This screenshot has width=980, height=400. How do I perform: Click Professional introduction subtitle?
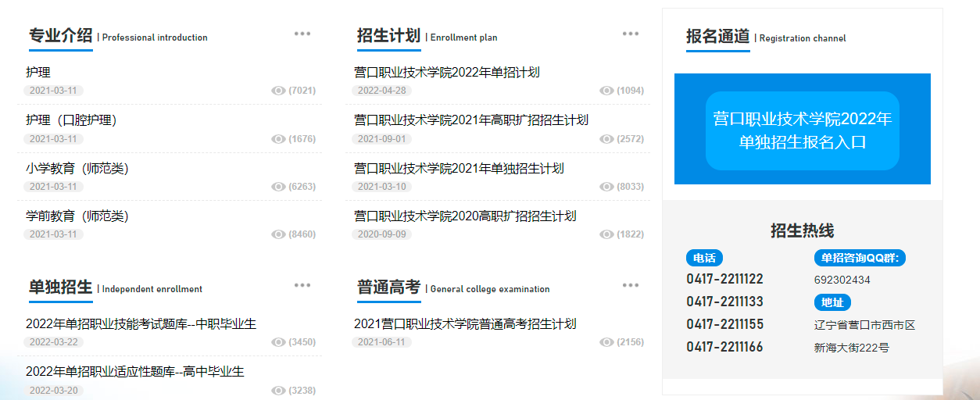click(x=155, y=37)
